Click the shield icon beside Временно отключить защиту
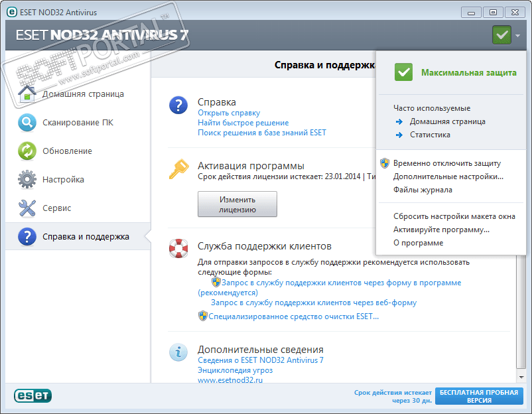This screenshot has width=532, height=414. 385,163
